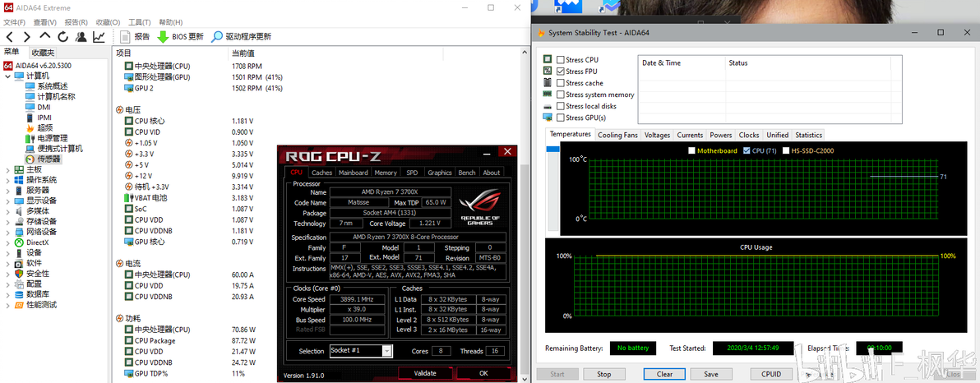980x383 pixels.
Task: Select IPMI tree item
Action: (38, 118)
